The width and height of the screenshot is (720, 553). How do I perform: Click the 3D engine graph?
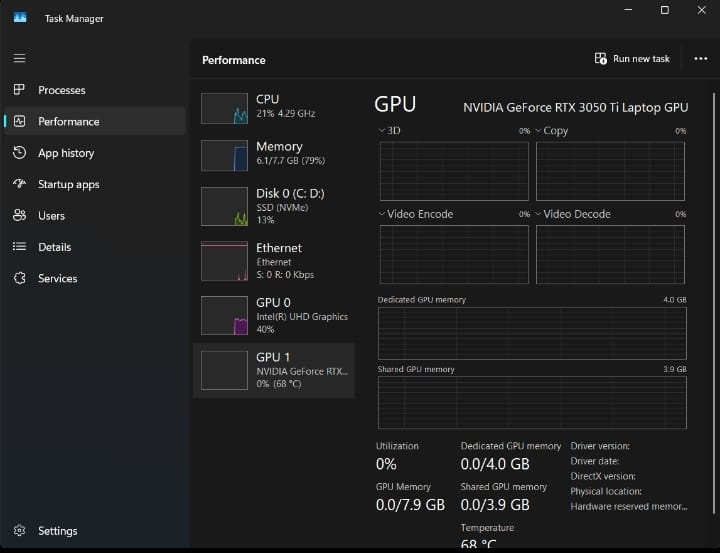pyautogui.click(x=454, y=171)
